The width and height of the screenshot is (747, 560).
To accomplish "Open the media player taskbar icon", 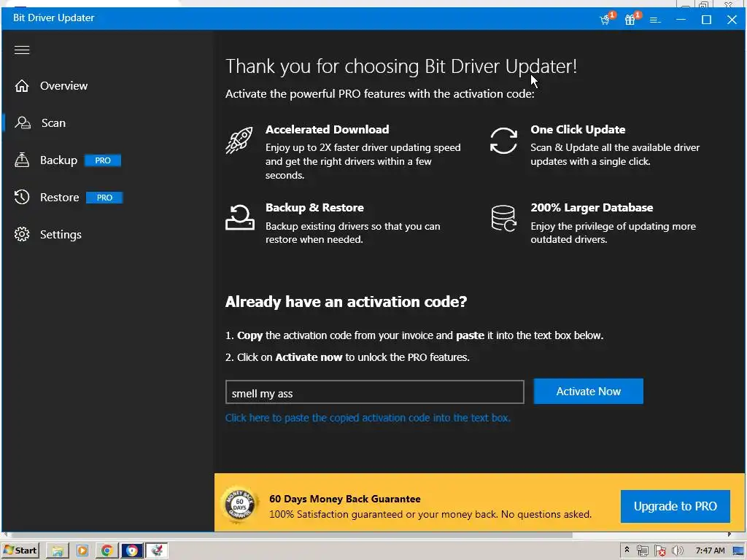I will point(82,551).
